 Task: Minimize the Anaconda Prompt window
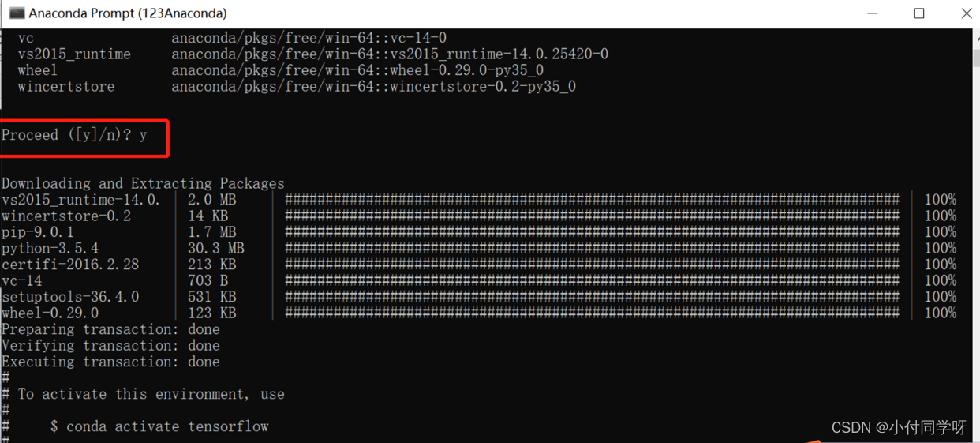tap(872, 13)
